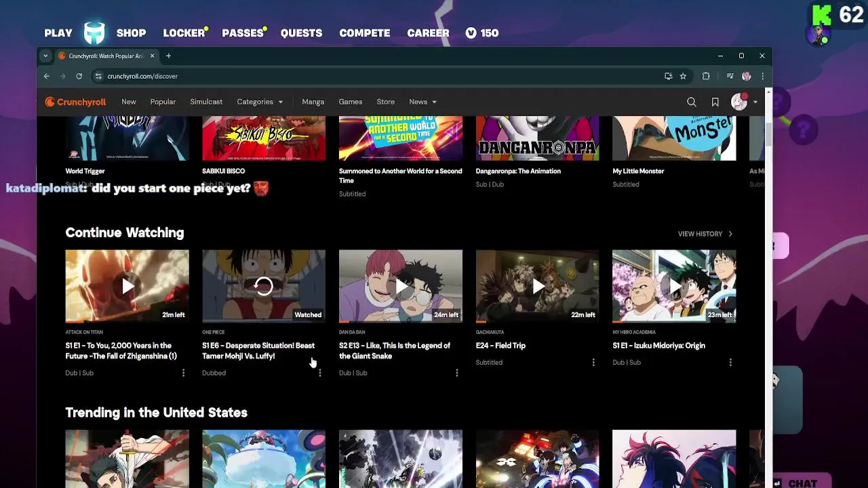Open the browser extensions puzzle icon
This screenshot has width=868, height=488.
706,76
